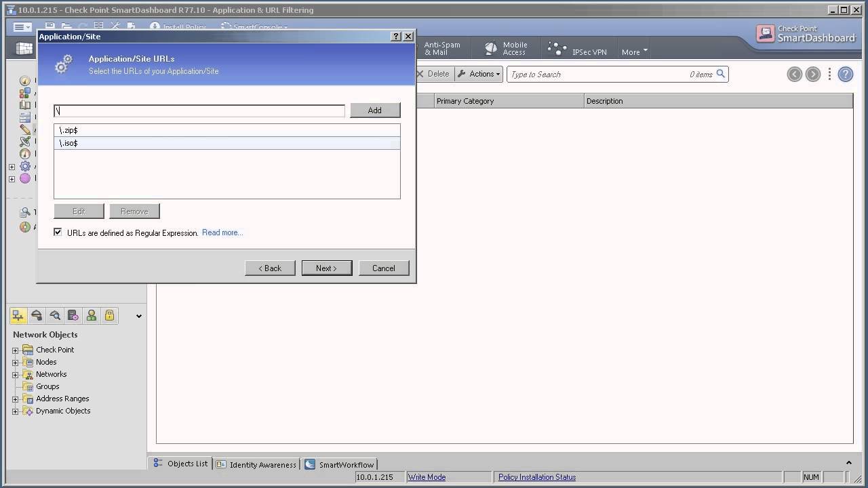Image resolution: width=868 pixels, height=488 pixels.
Task: Open the main menu dropdown button
Action: coord(22,27)
